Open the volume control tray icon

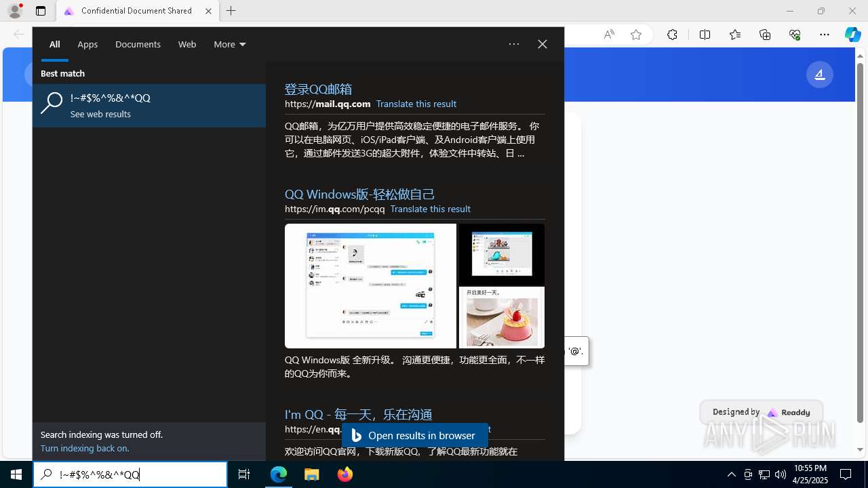click(x=781, y=474)
